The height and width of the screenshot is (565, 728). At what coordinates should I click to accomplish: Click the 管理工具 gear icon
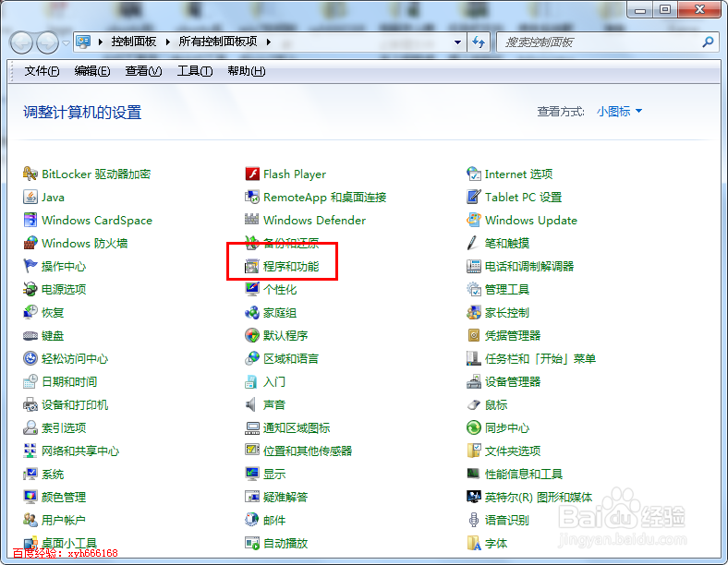click(x=474, y=290)
